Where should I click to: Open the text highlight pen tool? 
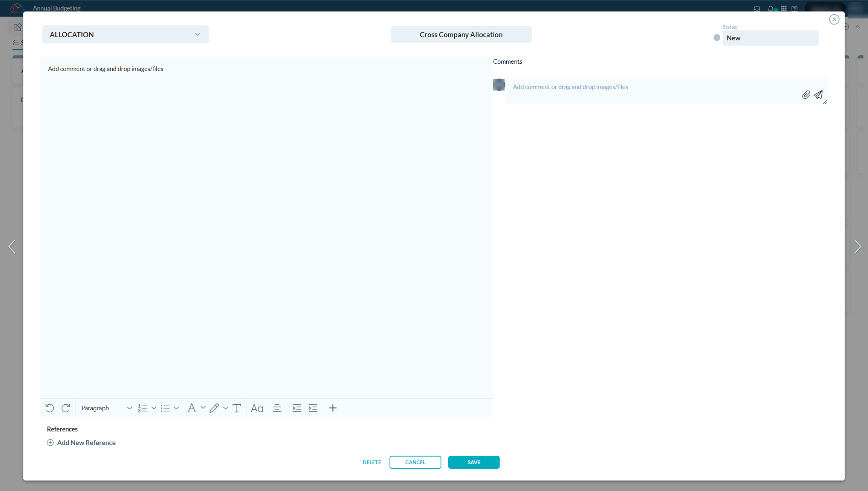tap(215, 408)
